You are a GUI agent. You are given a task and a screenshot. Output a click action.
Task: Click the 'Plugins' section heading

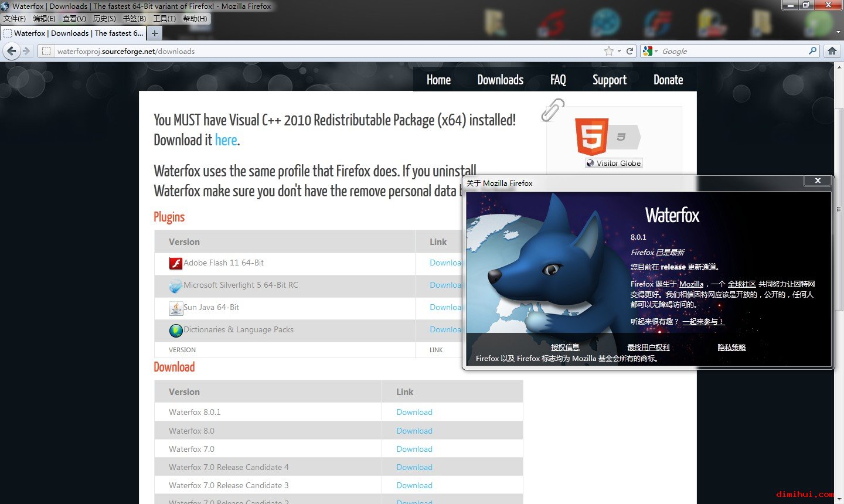[169, 217]
